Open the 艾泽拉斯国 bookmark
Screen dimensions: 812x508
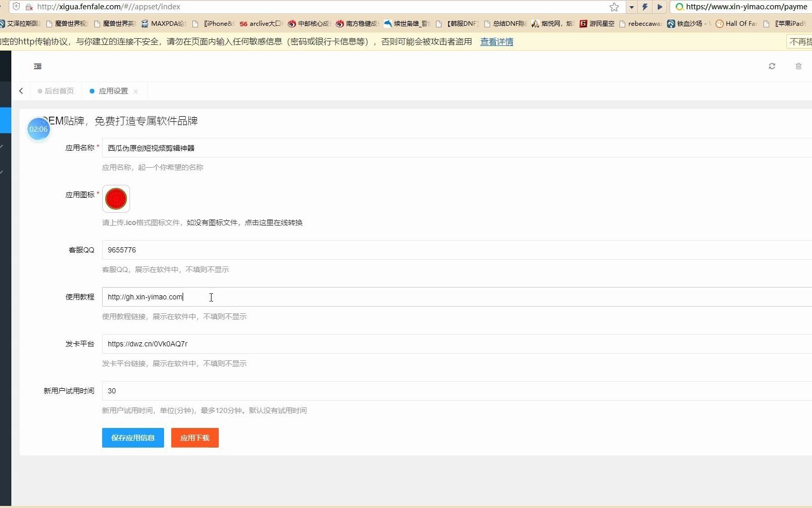[20, 24]
